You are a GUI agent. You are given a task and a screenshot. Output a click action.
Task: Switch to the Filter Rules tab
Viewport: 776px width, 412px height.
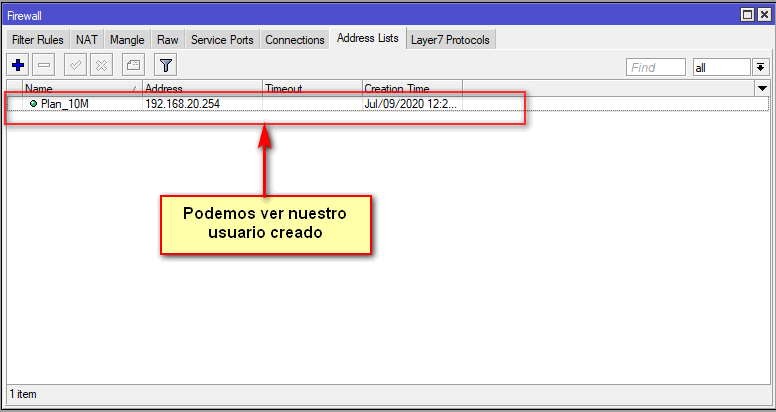pyautogui.click(x=39, y=39)
